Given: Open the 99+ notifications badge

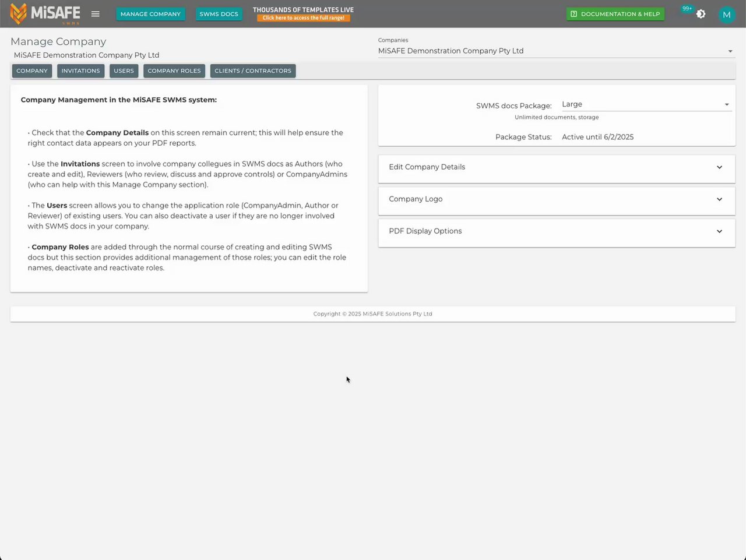Looking at the screenshot, I should pyautogui.click(x=687, y=9).
